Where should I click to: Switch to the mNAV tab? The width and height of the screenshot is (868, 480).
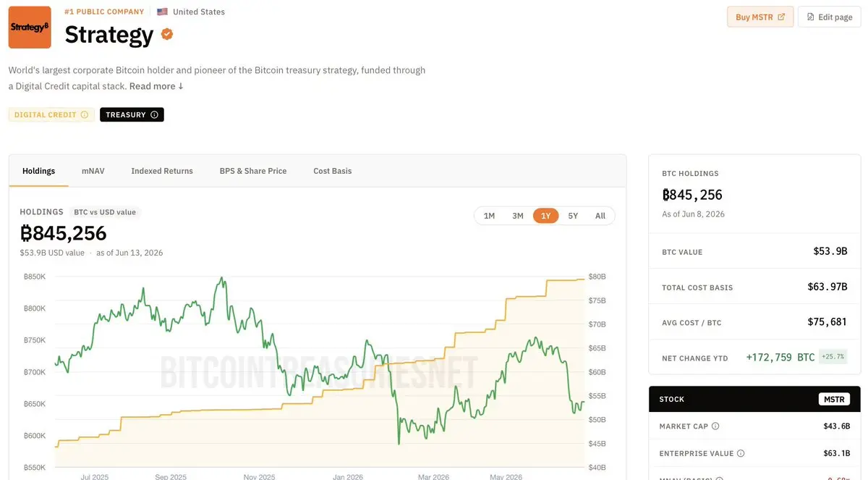tap(93, 171)
